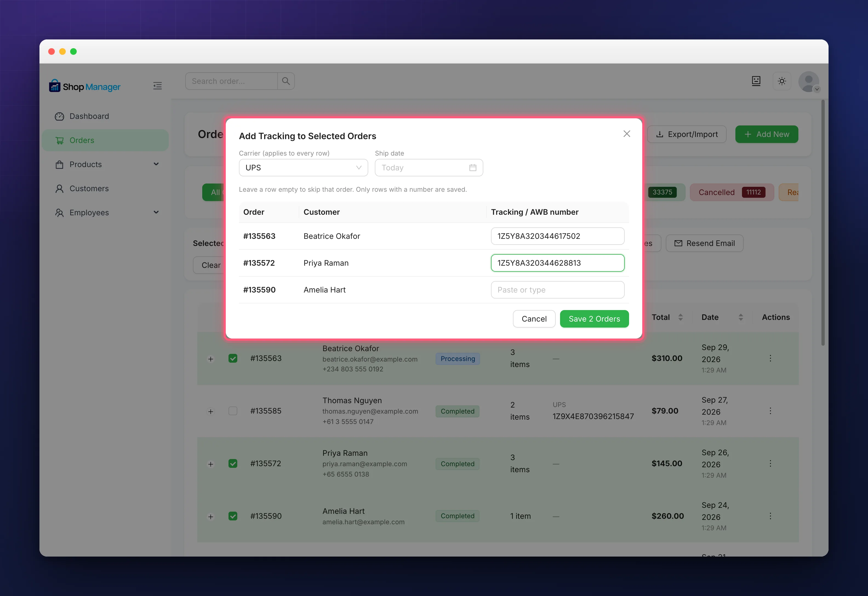Click Export/Import button
Viewport: 868px width, 596px height.
687,134
